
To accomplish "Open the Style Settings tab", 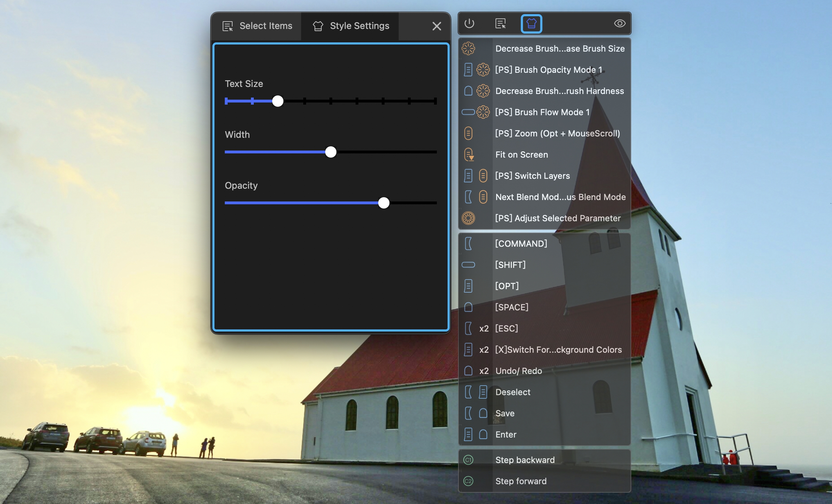I will pos(350,26).
